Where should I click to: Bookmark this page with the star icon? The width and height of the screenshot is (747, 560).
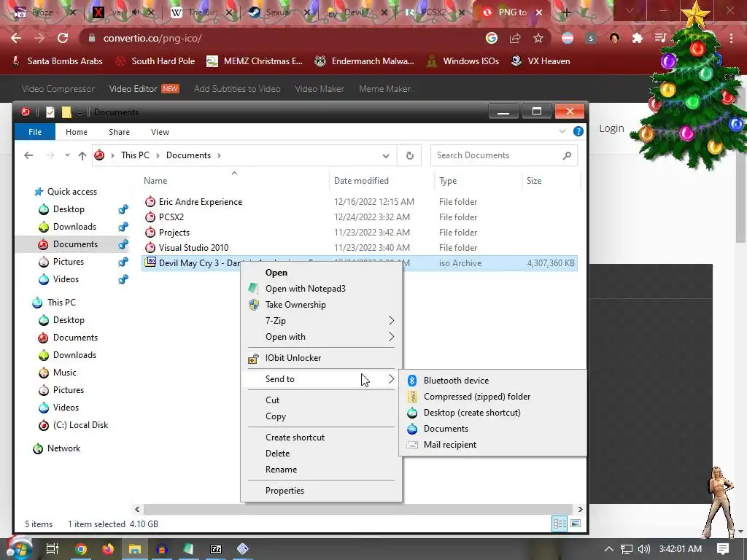(x=538, y=38)
